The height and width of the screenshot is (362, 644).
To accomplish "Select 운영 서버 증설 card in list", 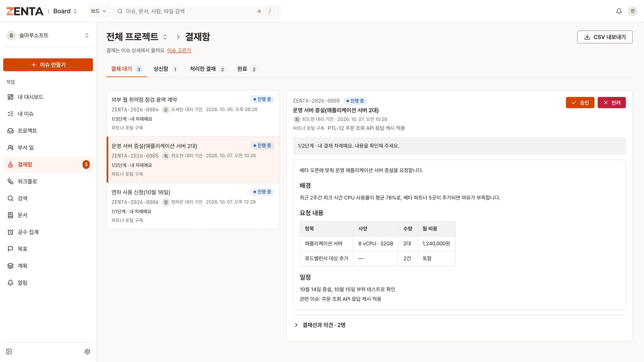I will (x=193, y=160).
